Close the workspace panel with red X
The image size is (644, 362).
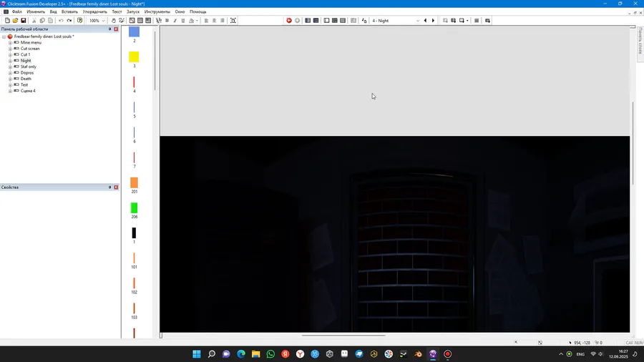116,29
